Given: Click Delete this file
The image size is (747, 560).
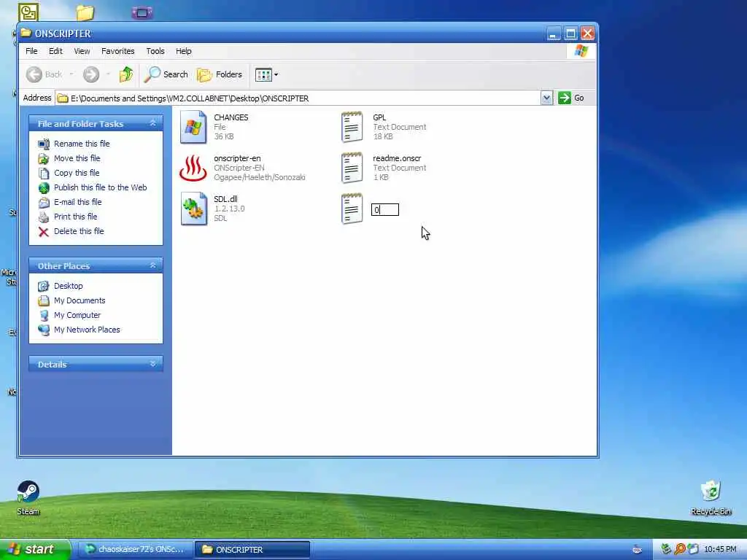Looking at the screenshot, I should coord(79,231).
